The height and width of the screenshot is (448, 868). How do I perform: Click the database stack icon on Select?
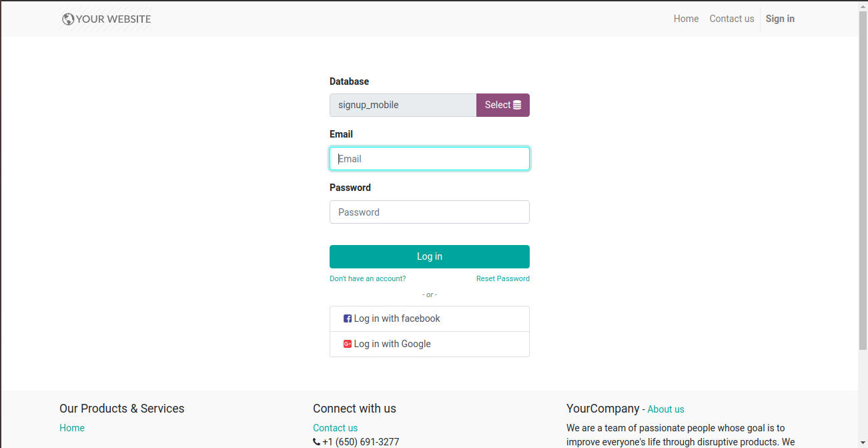[x=517, y=105]
